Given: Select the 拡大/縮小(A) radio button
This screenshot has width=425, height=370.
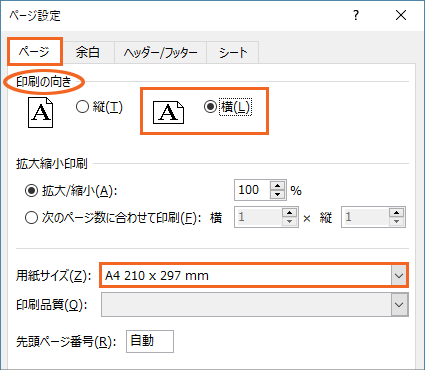Looking at the screenshot, I should pos(31,191).
